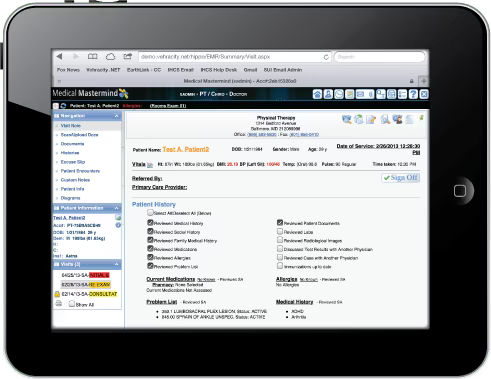This screenshot has width=491, height=379.
Task: Tap the Safari forward arrow
Action: [x=76, y=56]
